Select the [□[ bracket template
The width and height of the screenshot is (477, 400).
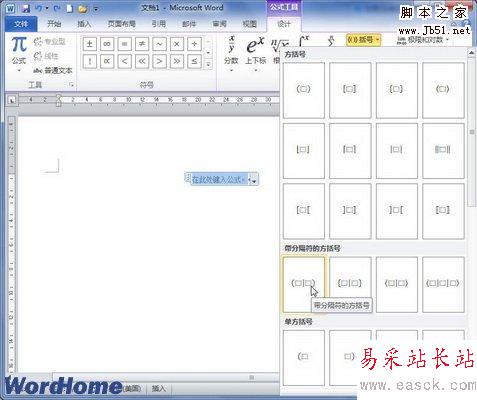[303, 211]
